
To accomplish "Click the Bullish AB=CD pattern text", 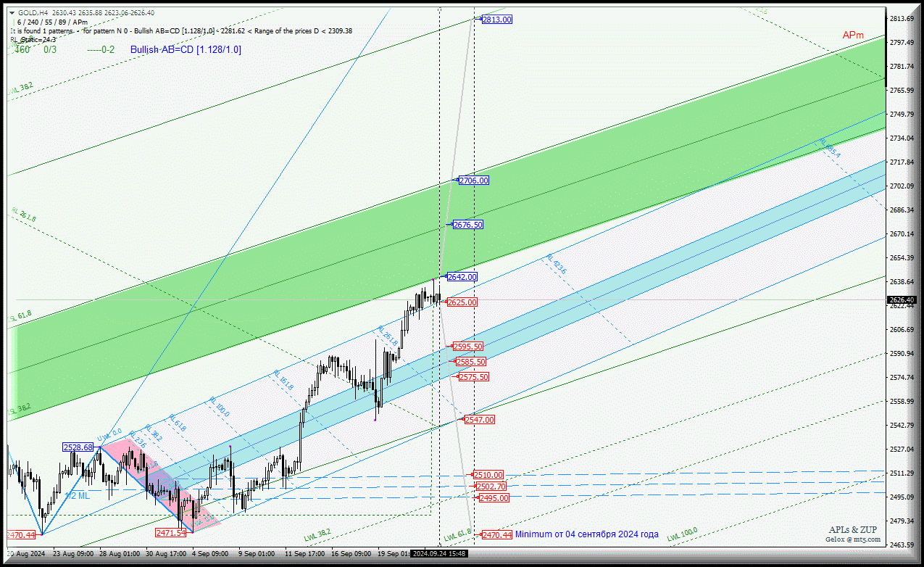I will [x=186, y=49].
